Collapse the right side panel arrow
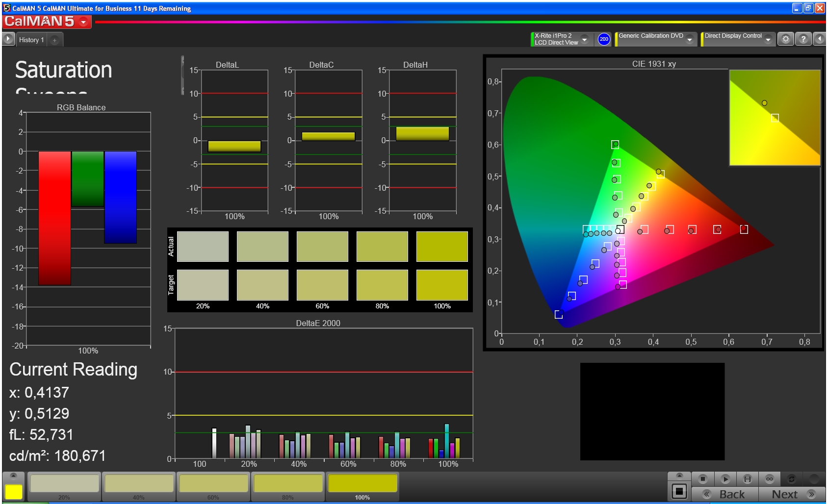This screenshot has height=504, width=828. tap(820, 39)
